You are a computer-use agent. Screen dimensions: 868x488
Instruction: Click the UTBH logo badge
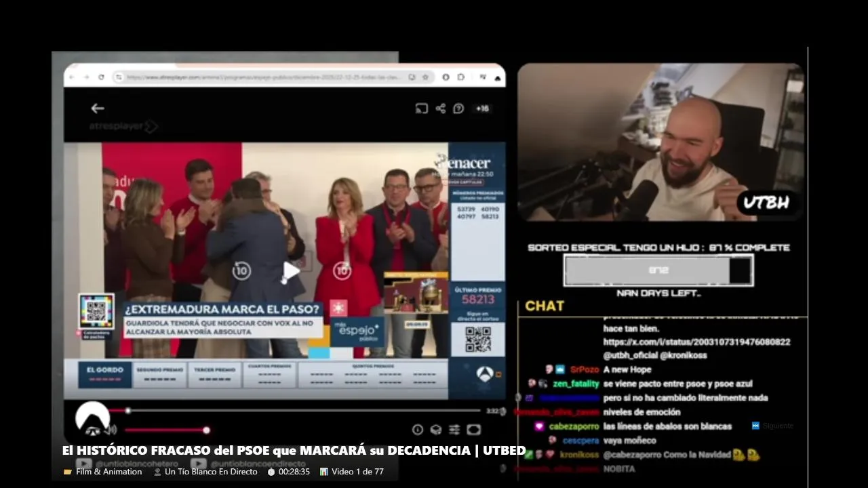pos(766,202)
